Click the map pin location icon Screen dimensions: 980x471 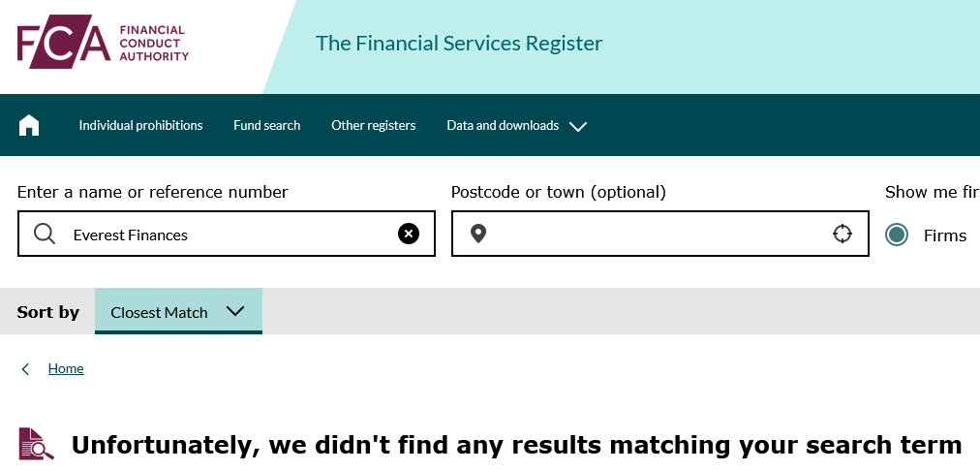[x=478, y=234]
